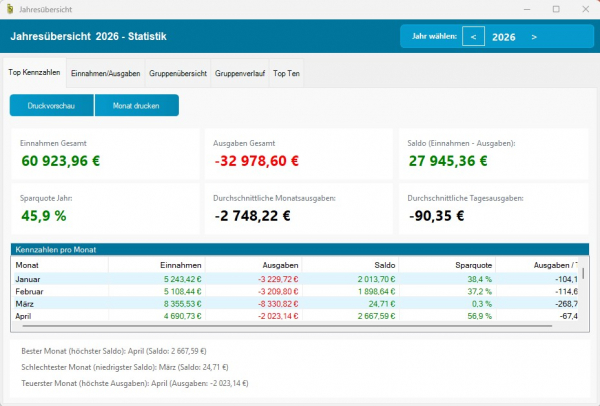
Task: Select the März row in the table
Action: (x=295, y=304)
